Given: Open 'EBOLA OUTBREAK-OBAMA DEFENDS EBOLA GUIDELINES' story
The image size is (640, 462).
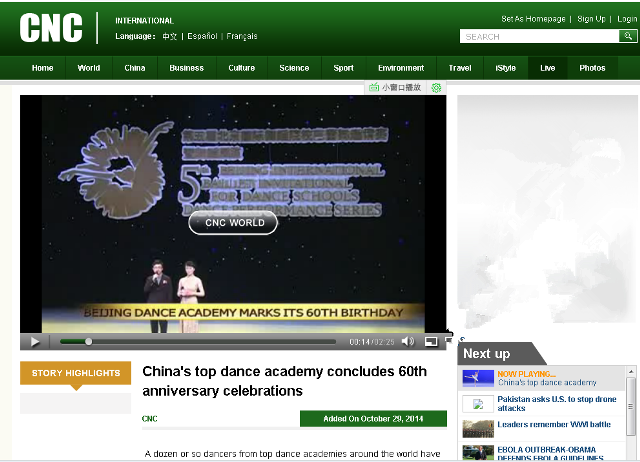Looking at the screenshot, I should 550,453.
